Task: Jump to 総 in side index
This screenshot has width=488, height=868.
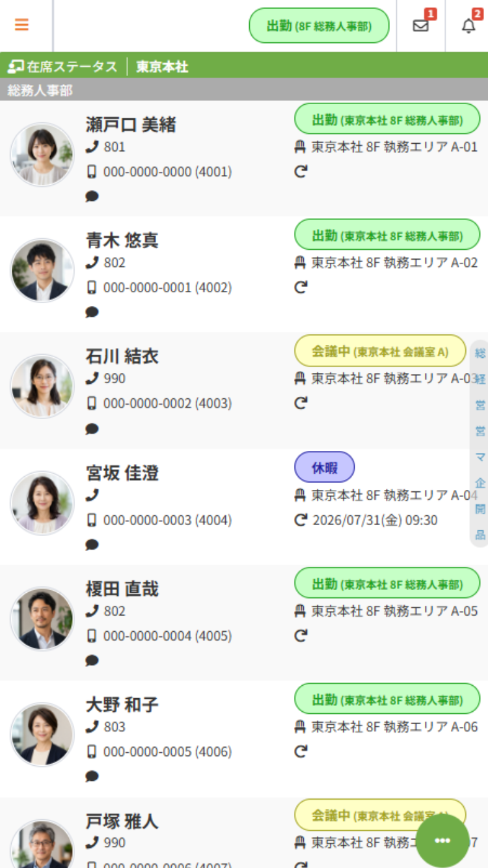Action: point(480,353)
